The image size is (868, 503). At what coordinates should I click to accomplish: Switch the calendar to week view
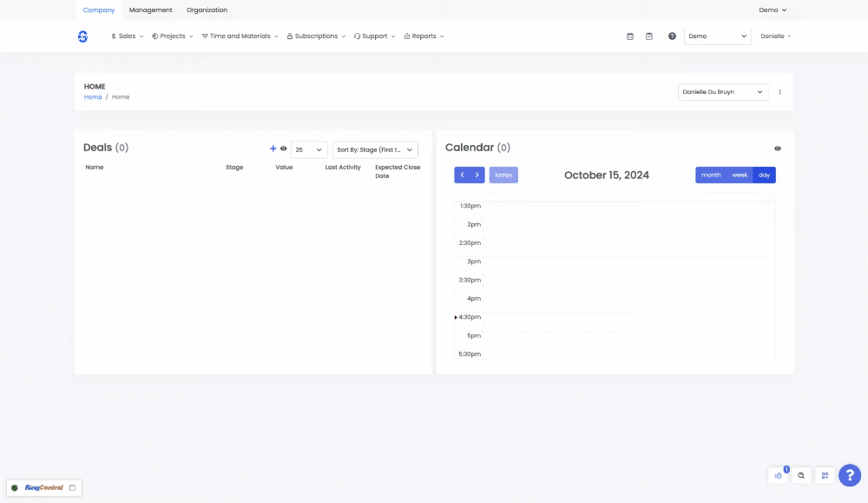(x=740, y=175)
